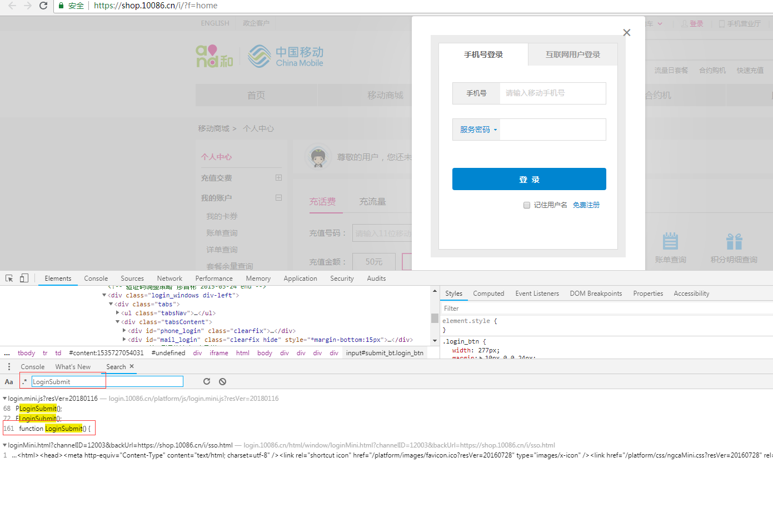This screenshot has width=773, height=532.
Task: Close the login popup with the X
Action: [x=627, y=33]
